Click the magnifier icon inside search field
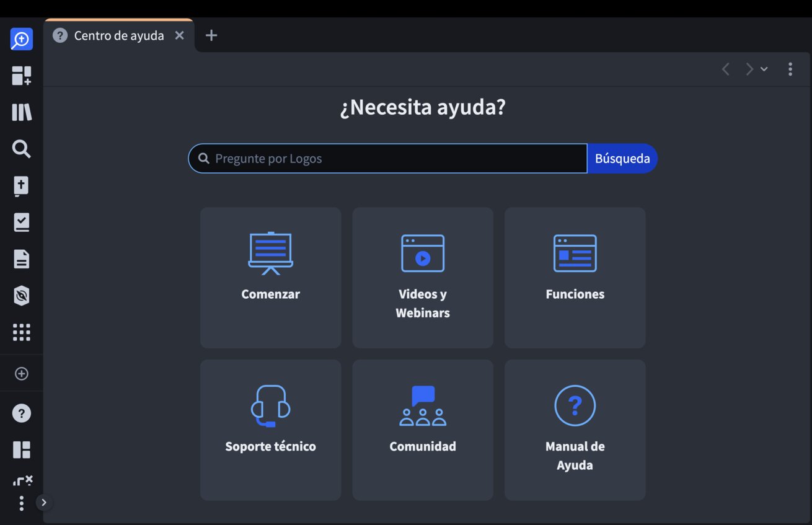This screenshot has width=812, height=525. click(x=203, y=159)
